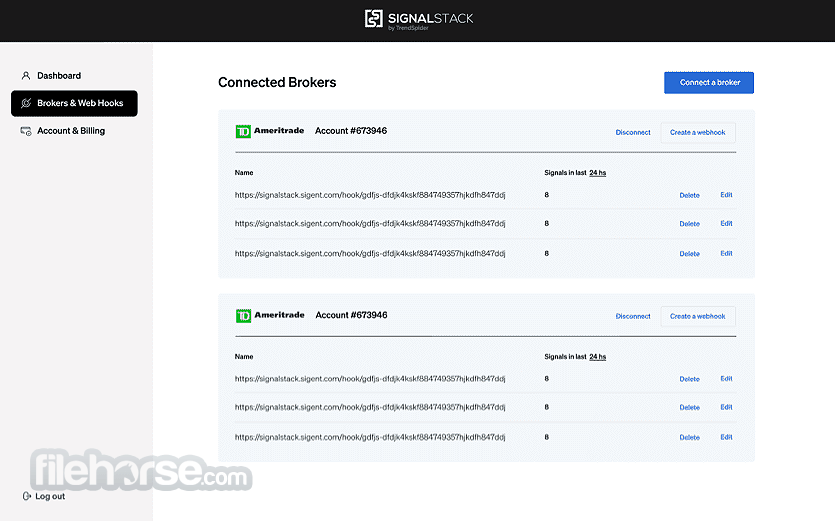Select the second webhook URL in the lower card

click(x=370, y=407)
